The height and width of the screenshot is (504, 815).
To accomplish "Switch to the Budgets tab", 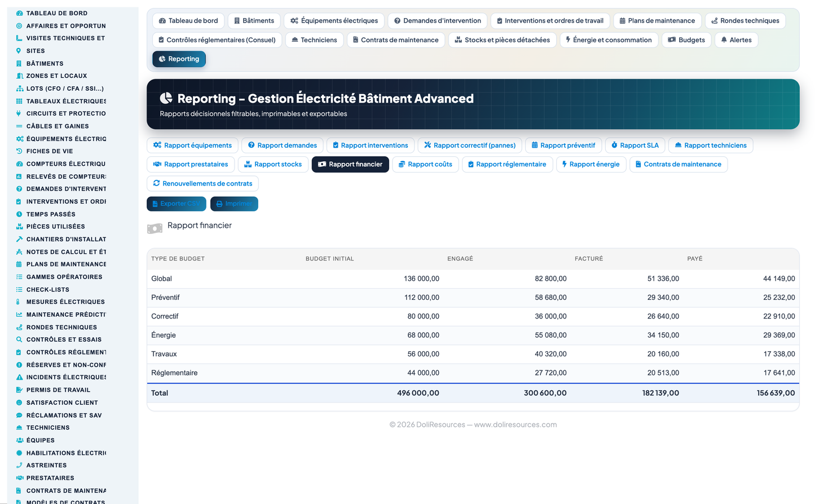I will pyautogui.click(x=686, y=40).
